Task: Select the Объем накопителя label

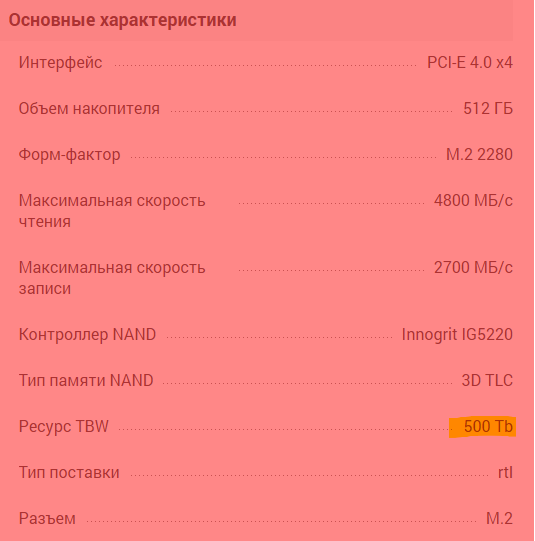Action: (89, 108)
